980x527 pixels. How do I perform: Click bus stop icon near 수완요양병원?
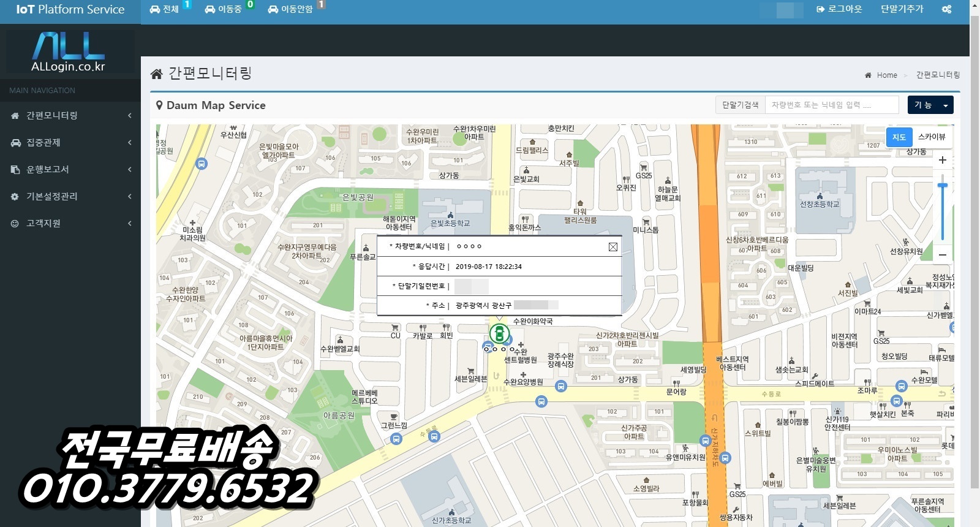pyautogui.click(x=560, y=386)
